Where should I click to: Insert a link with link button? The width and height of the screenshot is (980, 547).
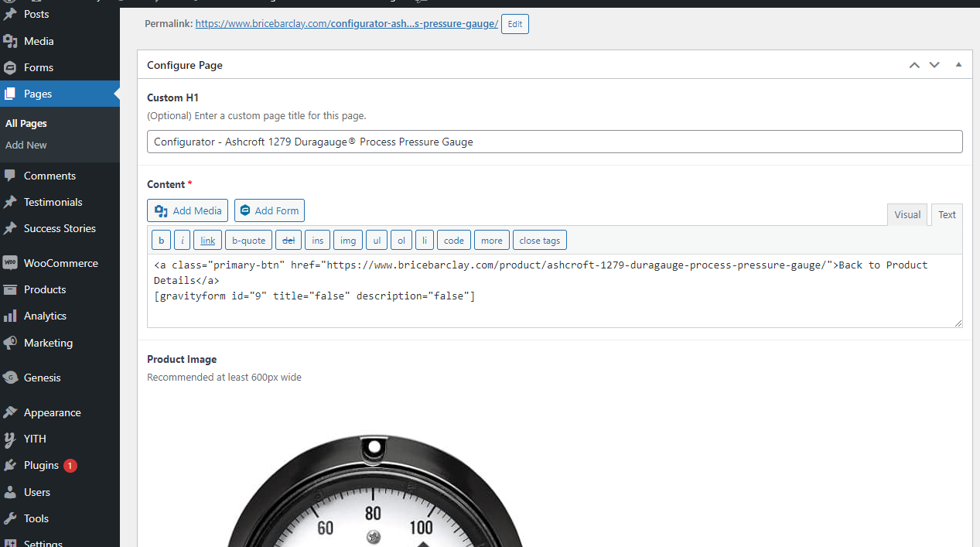click(208, 241)
